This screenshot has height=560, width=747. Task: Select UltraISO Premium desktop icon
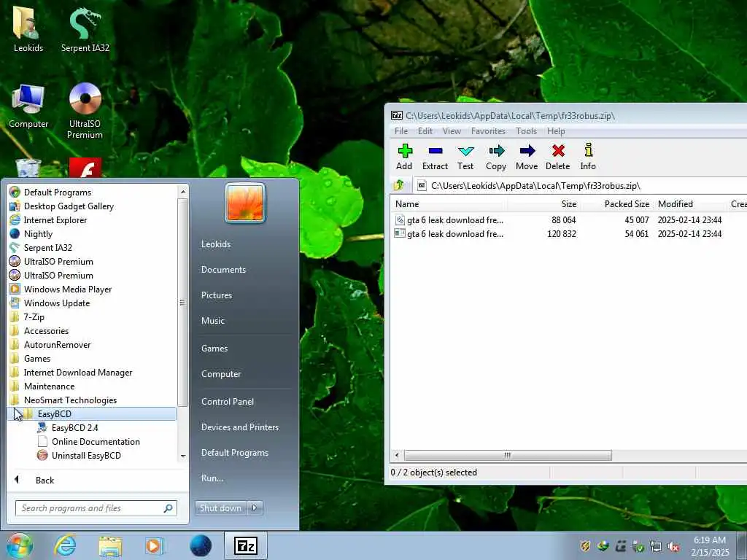[85, 111]
